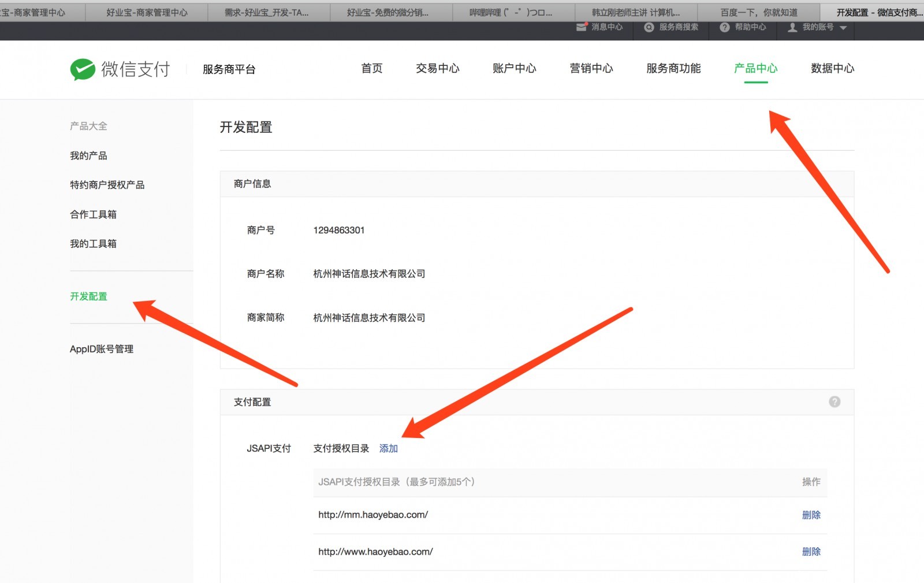Click 删除 for http://www.haoyebao.com/
The height and width of the screenshot is (583, 924).
click(x=811, y=552)
